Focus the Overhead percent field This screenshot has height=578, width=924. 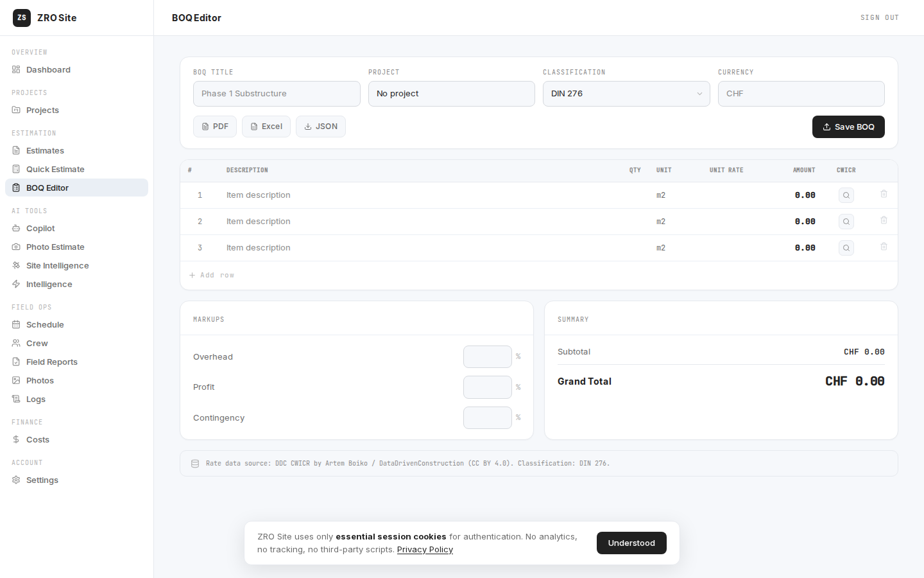click(x=488, y=356)
